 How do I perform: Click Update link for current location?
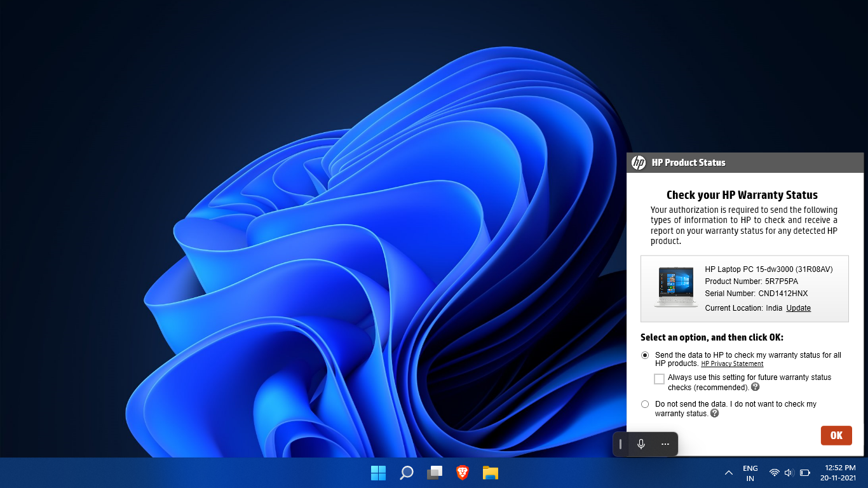798,308
